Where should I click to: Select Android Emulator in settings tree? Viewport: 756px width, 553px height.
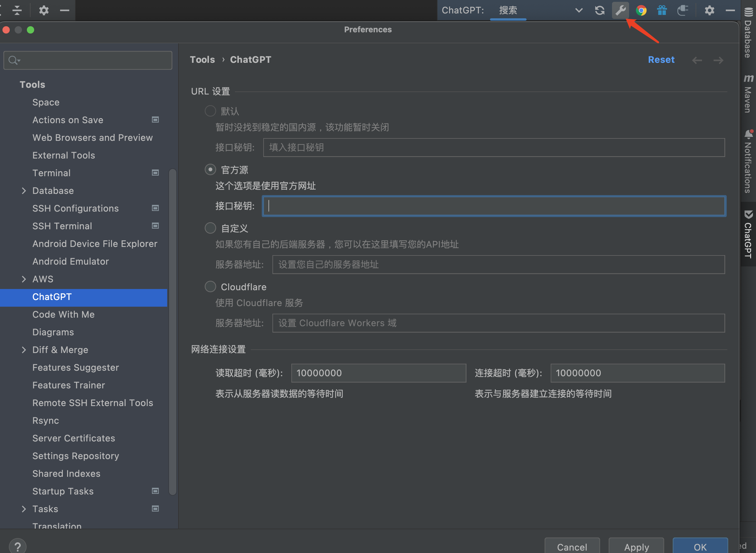(71, 262)
